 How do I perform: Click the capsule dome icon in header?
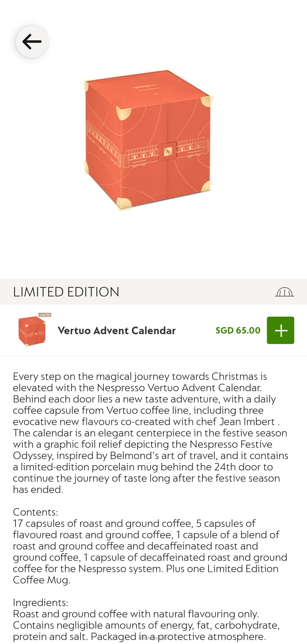click(284, 292)
